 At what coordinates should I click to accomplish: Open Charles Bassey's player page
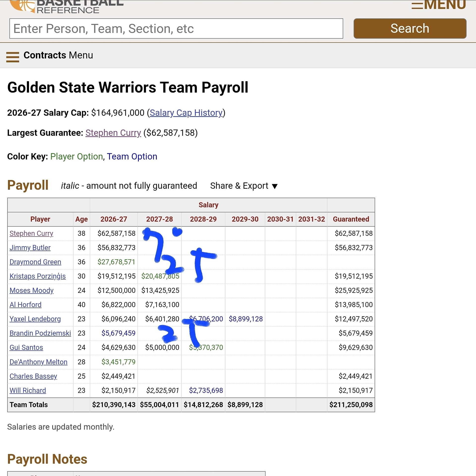point(33,376)
